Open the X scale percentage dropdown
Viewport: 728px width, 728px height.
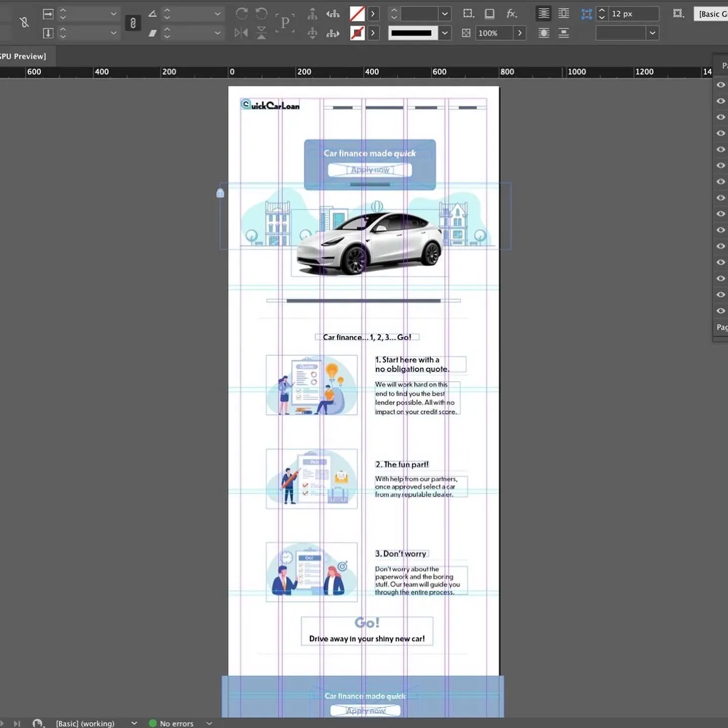(x=113, y=14)
